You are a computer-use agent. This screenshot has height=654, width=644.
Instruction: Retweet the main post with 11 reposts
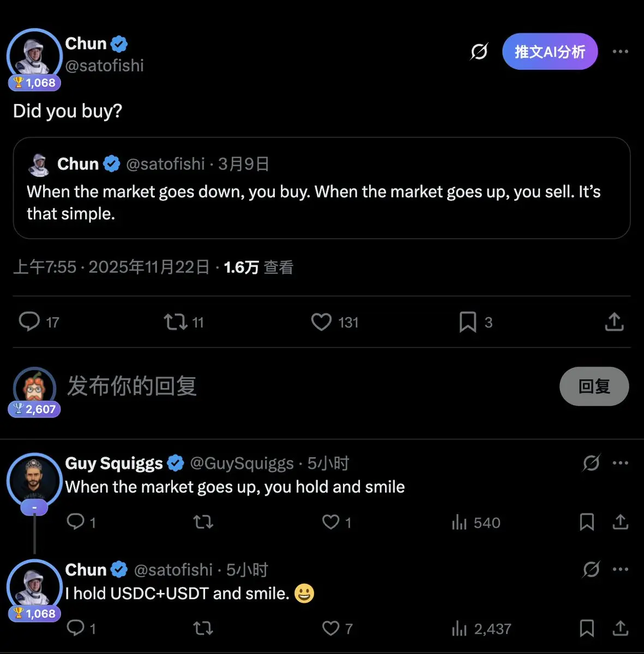click(176, 322)
